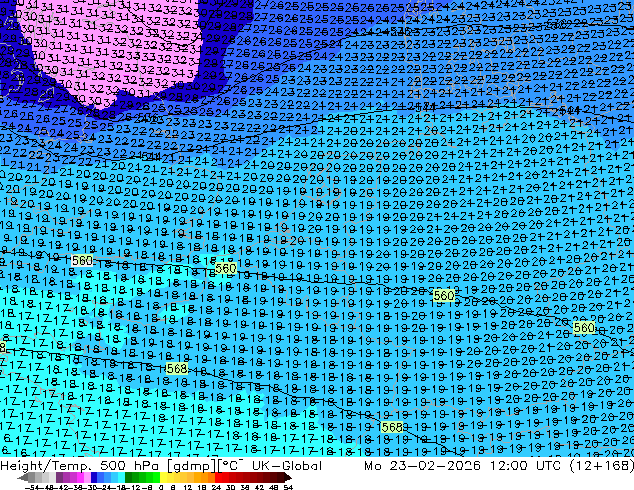Click the '12:00' time text

click(x=509, y=466)
